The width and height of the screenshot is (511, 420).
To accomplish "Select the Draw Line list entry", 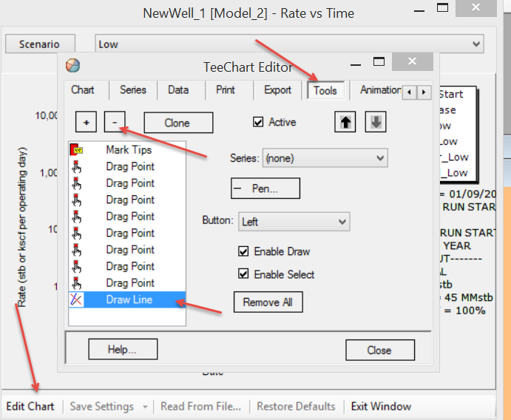I will click(127, 299).
